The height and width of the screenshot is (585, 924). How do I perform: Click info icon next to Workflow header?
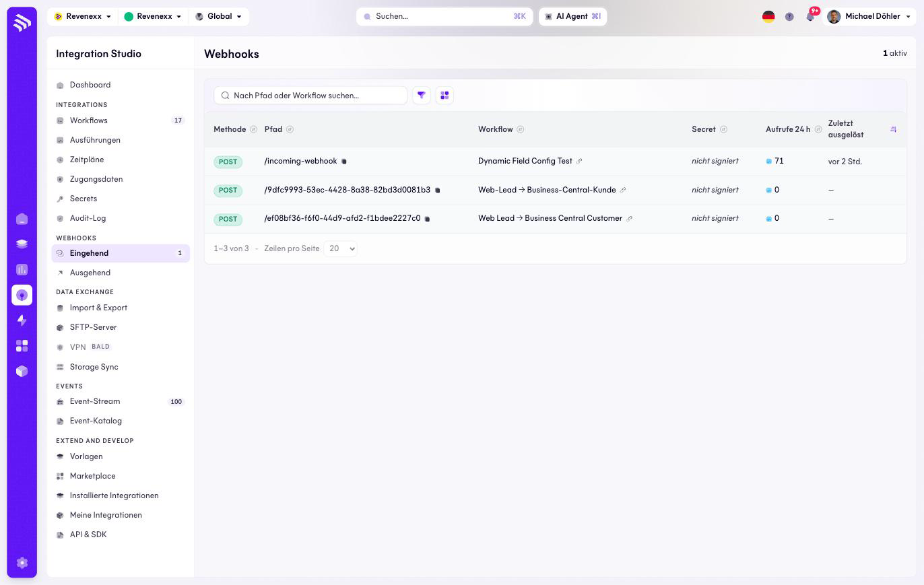tap(520, 129)
